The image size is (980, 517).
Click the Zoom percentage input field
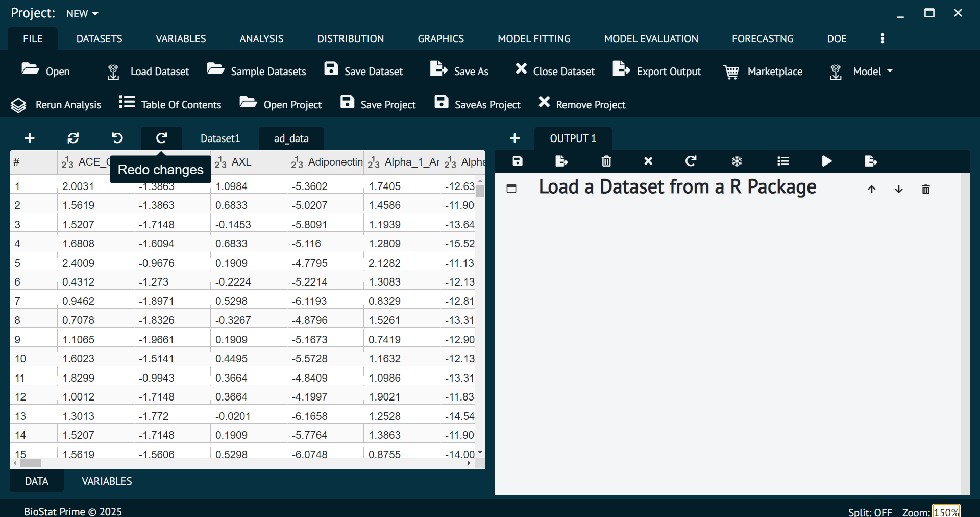[946, 512]
